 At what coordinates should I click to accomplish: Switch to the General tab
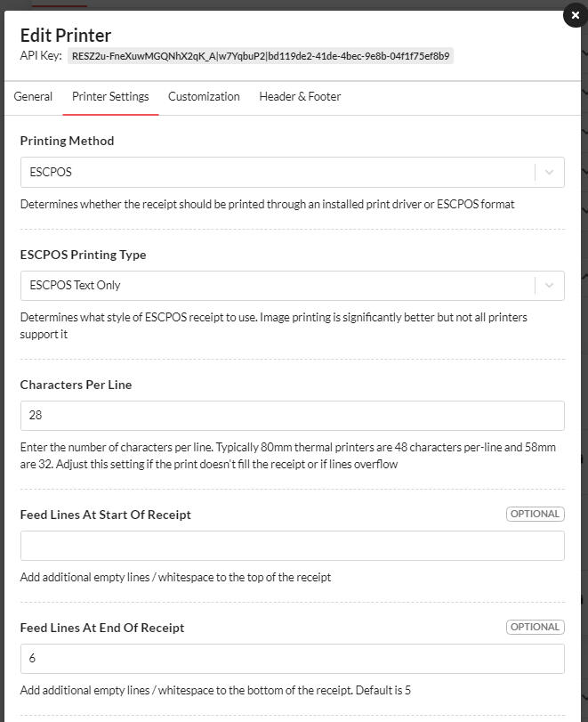pos(33,97)
